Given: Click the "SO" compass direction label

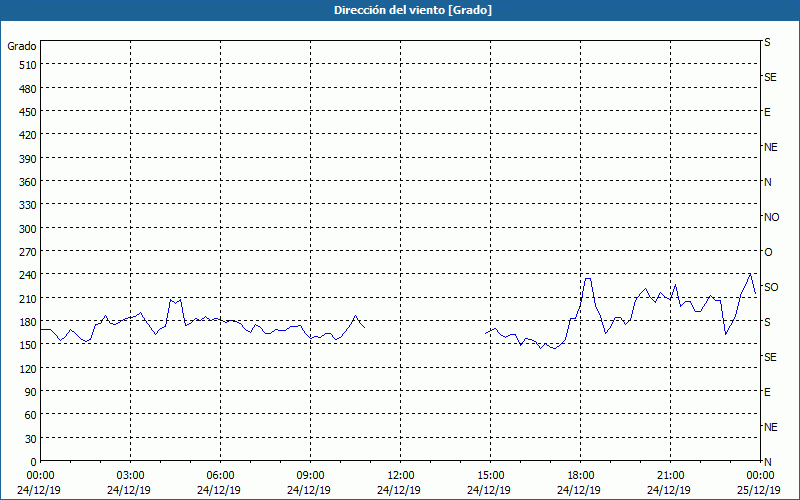Looking at the screenshot, I should click(771, 287).
